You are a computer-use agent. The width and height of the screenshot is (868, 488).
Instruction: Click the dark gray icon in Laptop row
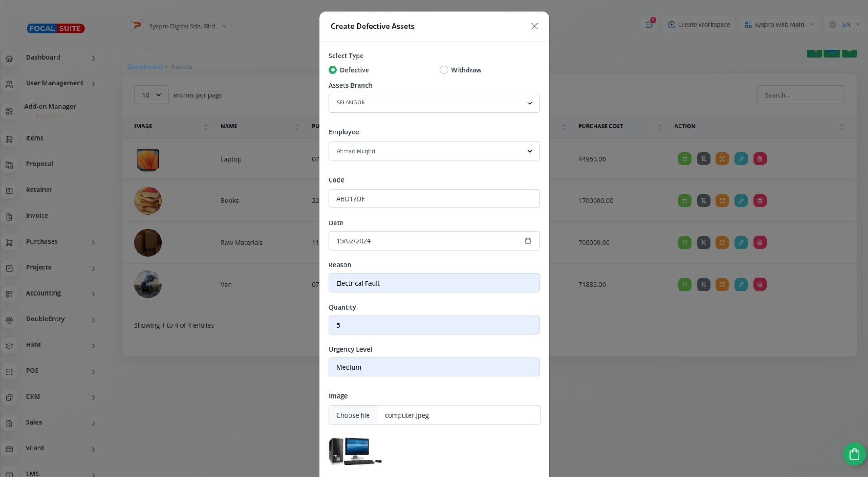[703, 159]
